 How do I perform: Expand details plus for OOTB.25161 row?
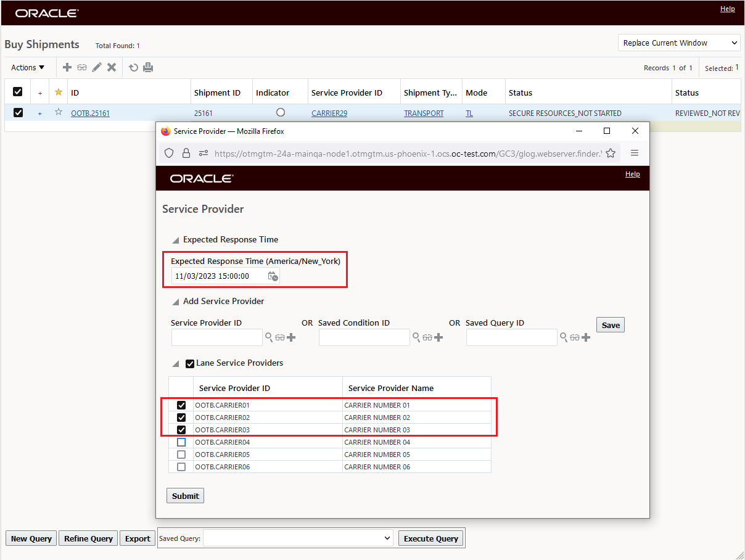(40, 113)
